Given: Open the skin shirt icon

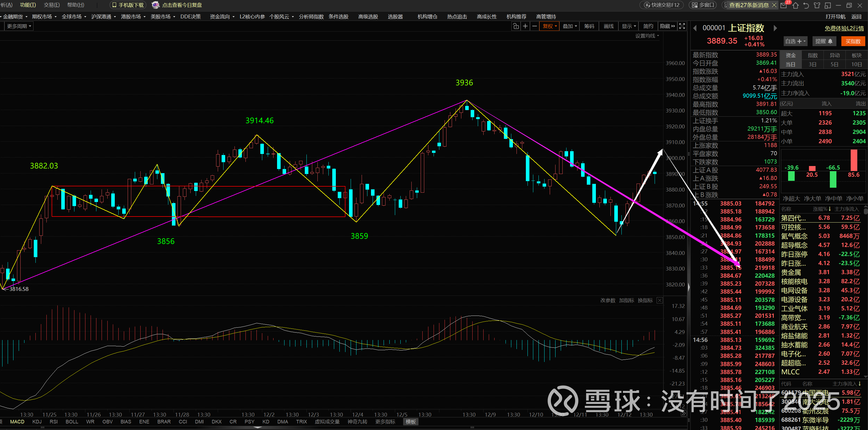Looking at the screenshot, I should 817,5.
